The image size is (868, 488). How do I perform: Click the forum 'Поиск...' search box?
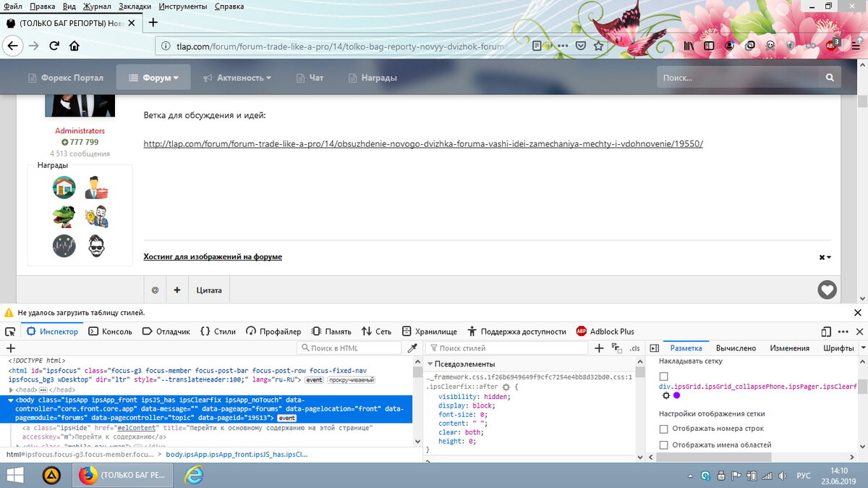(x=739, y=77)
